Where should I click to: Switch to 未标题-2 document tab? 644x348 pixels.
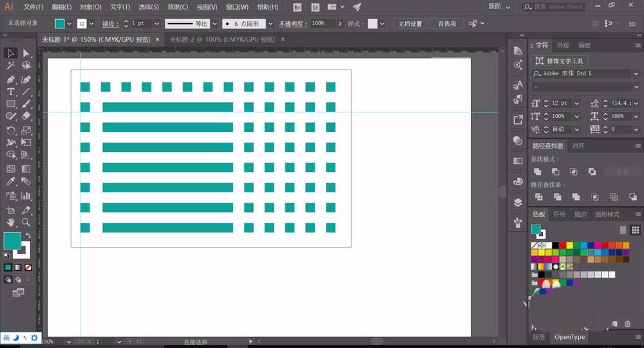coord(222,39)
